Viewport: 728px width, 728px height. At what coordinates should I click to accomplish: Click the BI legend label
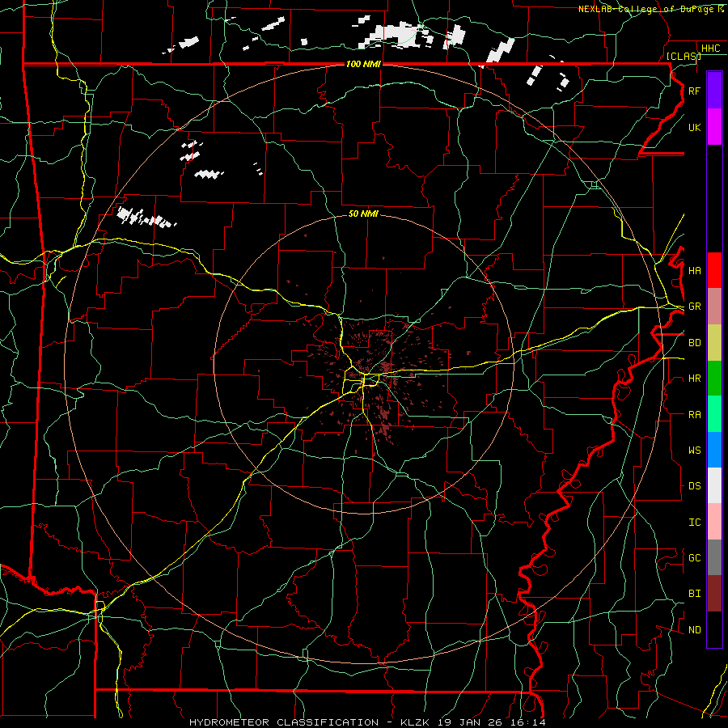tap(694, 594)
